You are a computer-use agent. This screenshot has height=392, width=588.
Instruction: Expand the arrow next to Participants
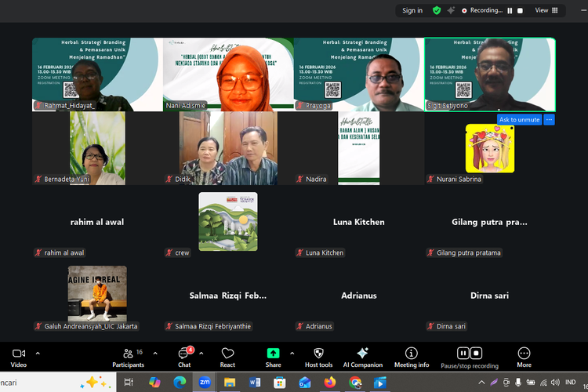click(155, 353)
